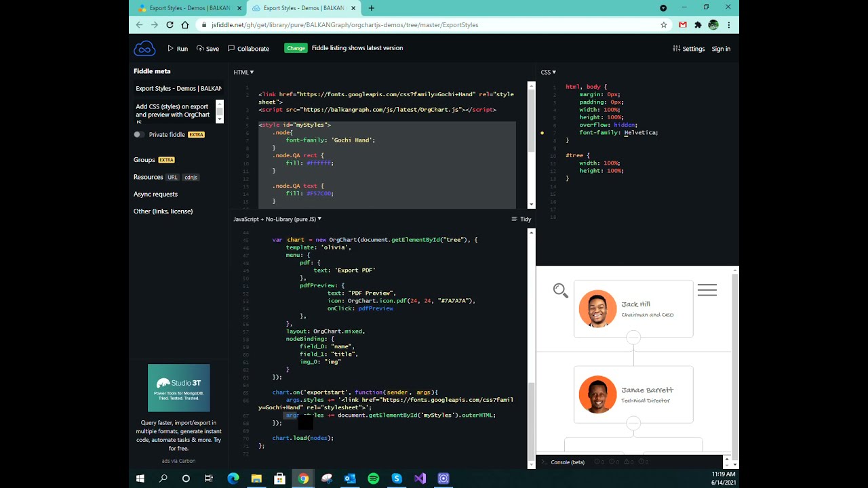Open Outlook from taskbar
Image resolution: width=868 pixels, height=488 pixels.
350,479
